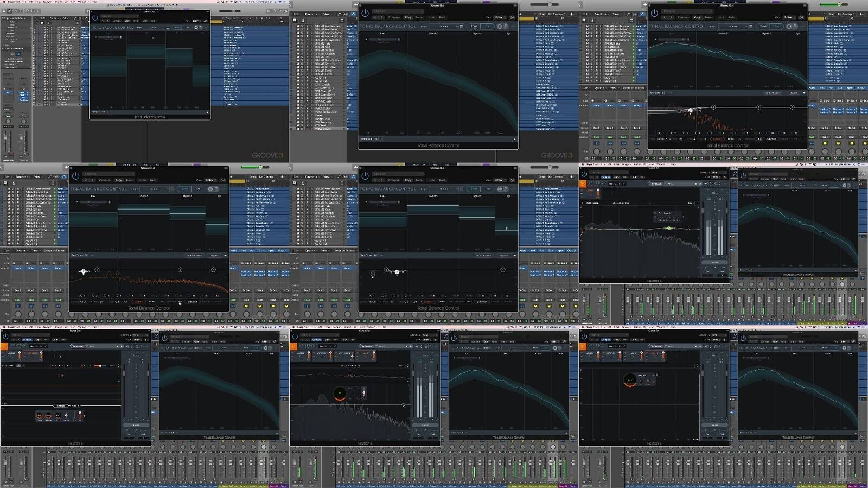Click plugin power button in top-middle screenshot

(365, 12)
